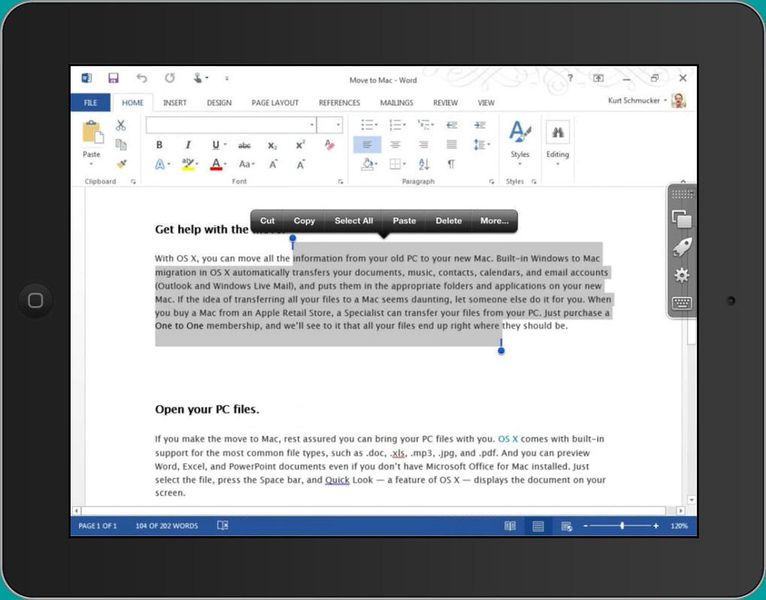
Task: Pick the yellow text highlight color
Action: pyautogui.click(x=188, y=164)
